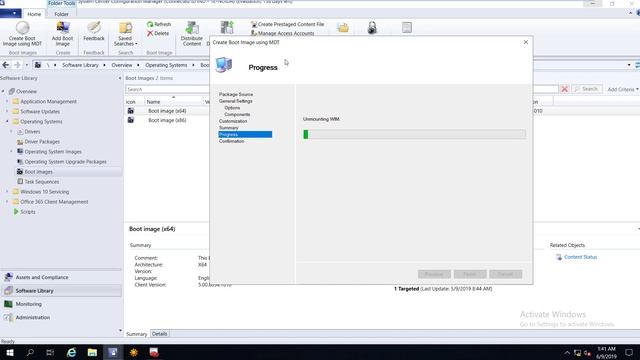Go forward using navigation forward arrow
Viewport: 640px width, 360px height.
pos(17,65)
